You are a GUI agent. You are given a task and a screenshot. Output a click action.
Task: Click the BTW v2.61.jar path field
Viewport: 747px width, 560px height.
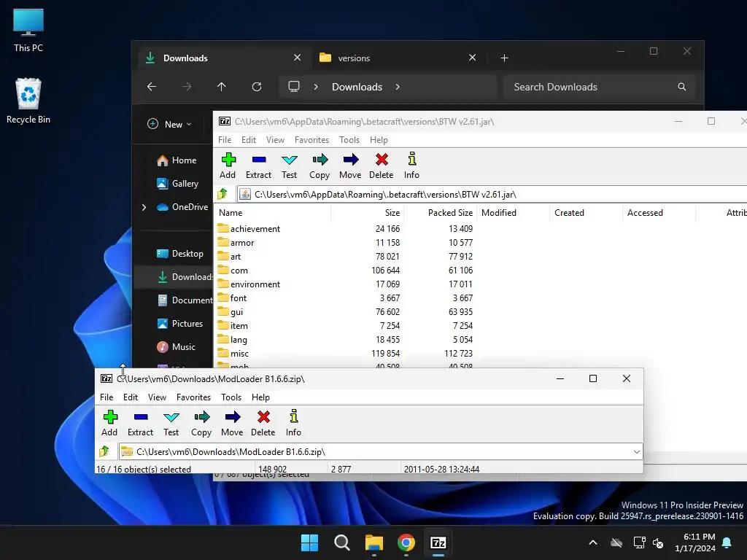pyautogui.click(x=491, y=194)
